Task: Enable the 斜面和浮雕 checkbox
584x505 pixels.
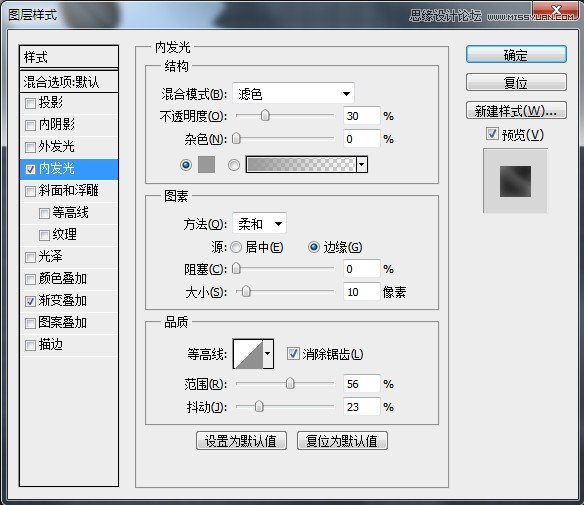Action: [30, 191]
